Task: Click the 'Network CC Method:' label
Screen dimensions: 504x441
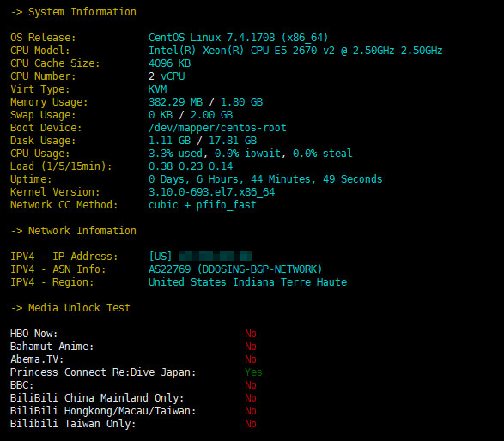Action: coord(64,204)
